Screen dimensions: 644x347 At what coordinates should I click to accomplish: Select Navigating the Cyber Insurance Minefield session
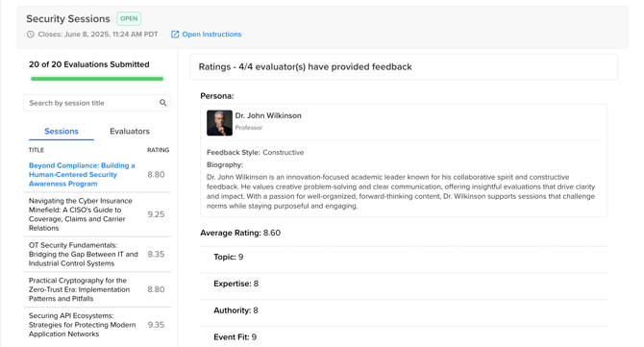click(x=81, y=214)
